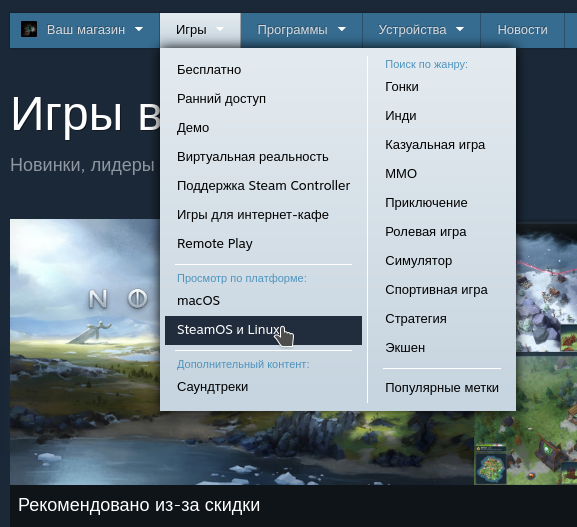Screen dimensions: 577x527
Task: View the snowy village screenshot thumbnail
Action: point(546,287)
